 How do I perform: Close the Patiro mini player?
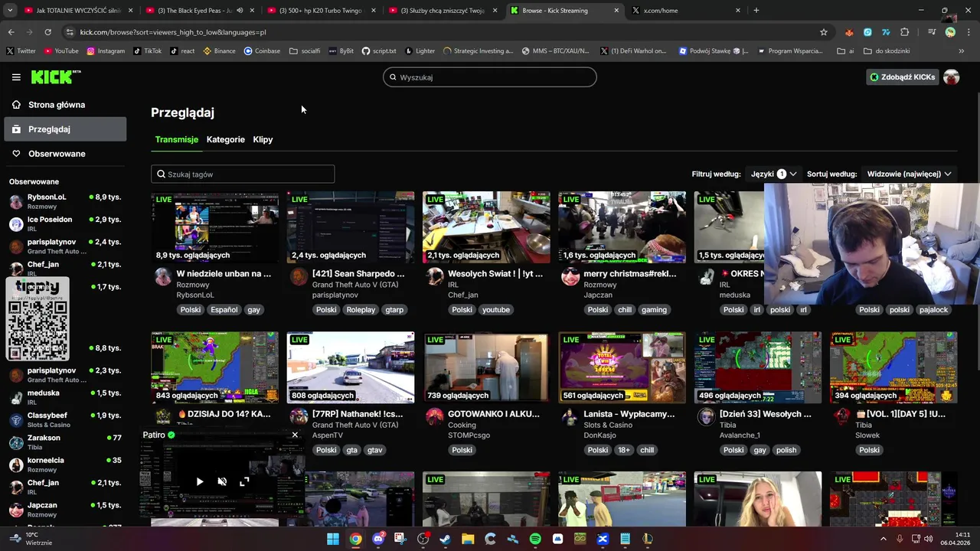(x=295, y=435)
